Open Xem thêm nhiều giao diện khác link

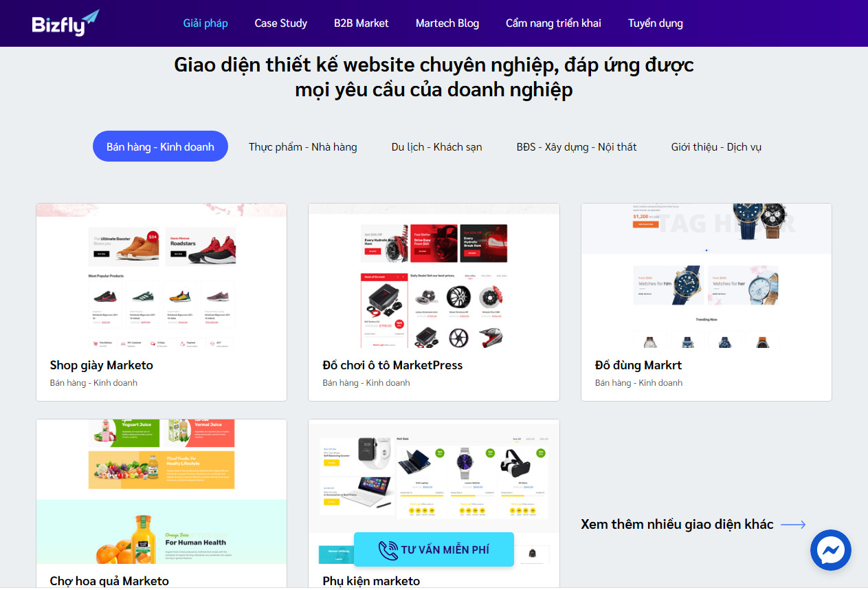click(x=677, y=525)
